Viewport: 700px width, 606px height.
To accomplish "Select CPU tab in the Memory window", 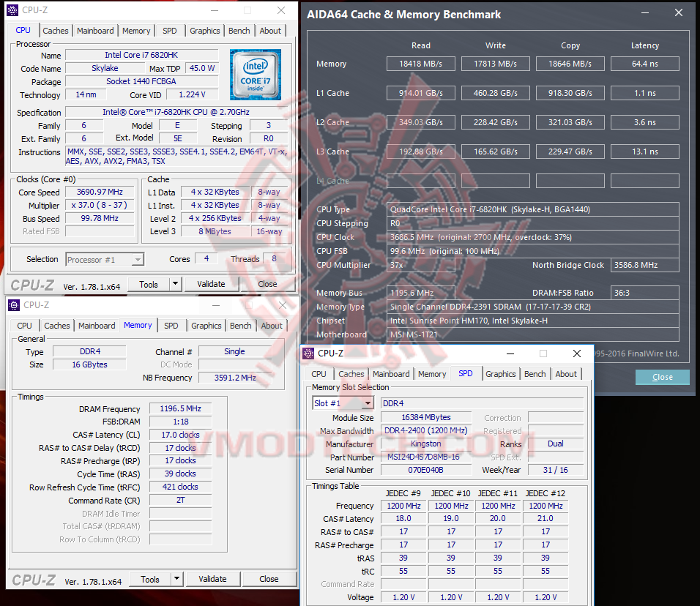I will coord(25,326).
